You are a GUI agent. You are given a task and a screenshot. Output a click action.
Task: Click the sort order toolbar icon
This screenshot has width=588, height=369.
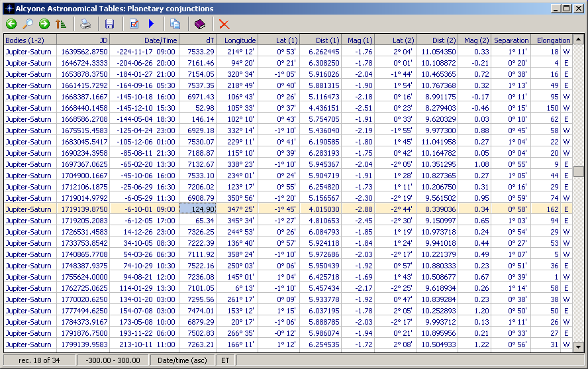(61, 25)
